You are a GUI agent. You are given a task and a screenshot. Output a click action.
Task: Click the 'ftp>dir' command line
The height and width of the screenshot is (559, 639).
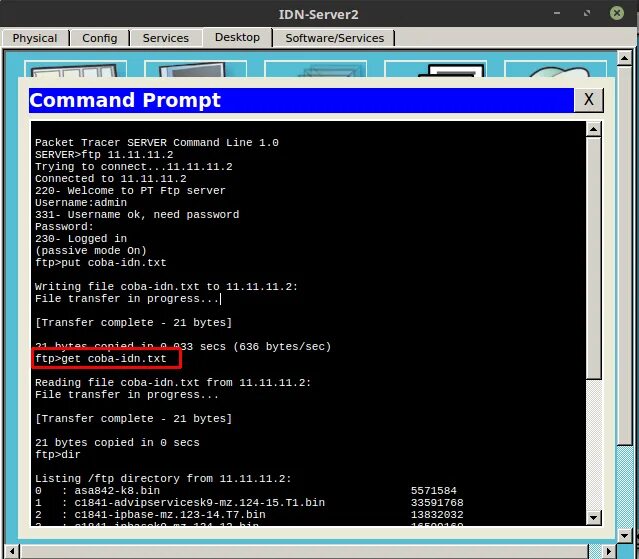point(58,455)
